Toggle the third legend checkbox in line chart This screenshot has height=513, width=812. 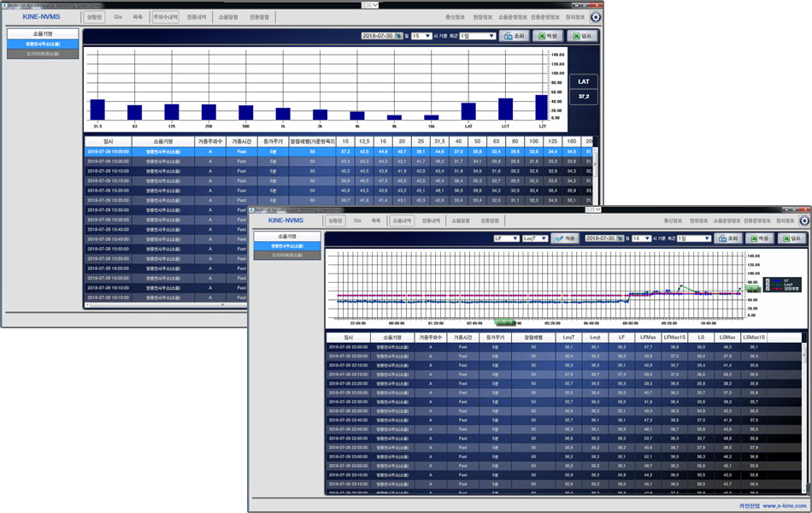[x=768, y=289]
